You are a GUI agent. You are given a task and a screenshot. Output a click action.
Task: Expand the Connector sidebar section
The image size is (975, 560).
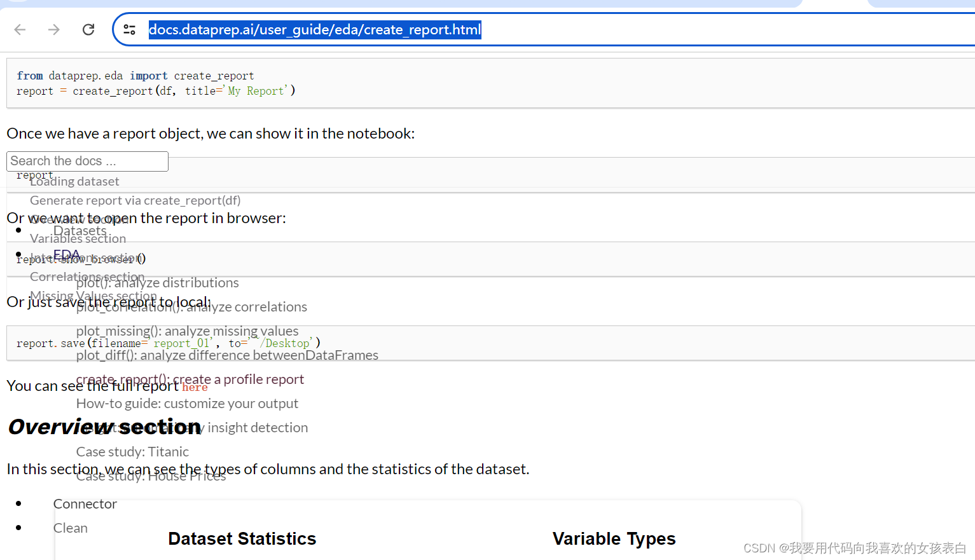point(85,503)
